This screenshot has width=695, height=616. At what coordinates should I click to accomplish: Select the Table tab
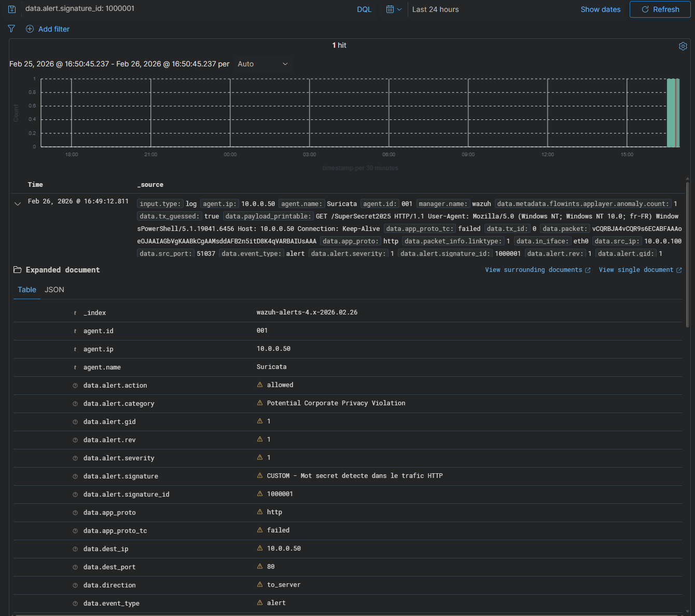[27, 290]
